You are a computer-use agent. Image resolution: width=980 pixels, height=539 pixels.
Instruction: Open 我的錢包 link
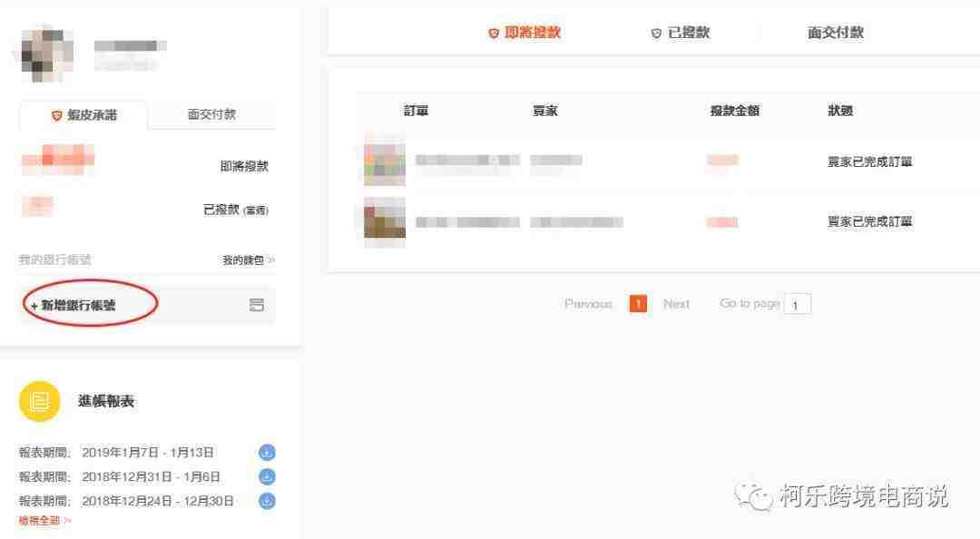point(248,260)
